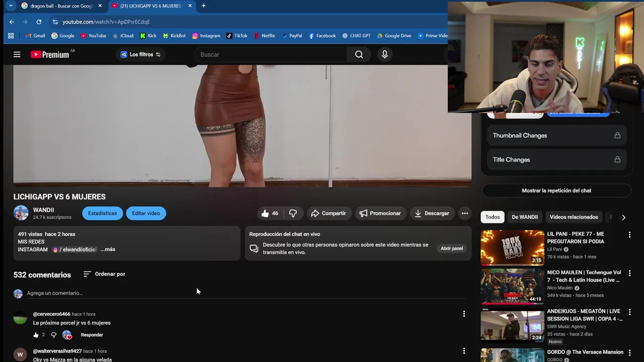Open ANDEIKUOS MEGATÓN thumbnail
This screenshot has width=644, height=362.
(x=512, y=325)
